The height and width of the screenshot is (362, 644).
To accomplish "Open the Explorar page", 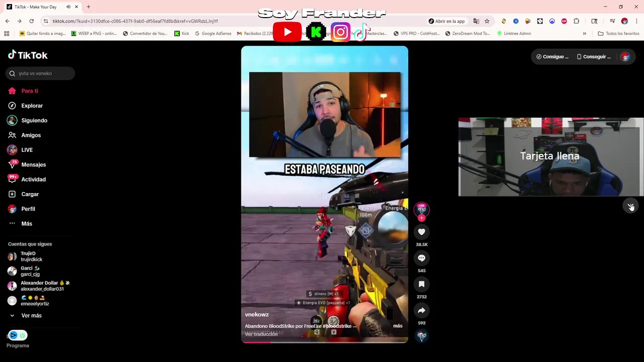I will [26, 106].
